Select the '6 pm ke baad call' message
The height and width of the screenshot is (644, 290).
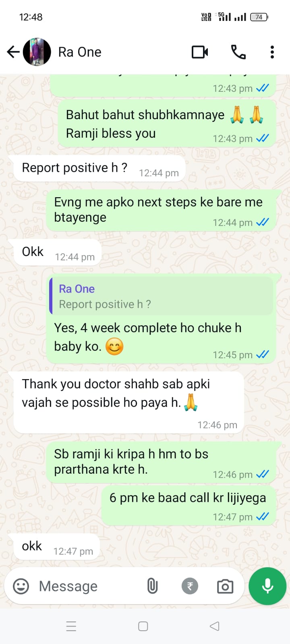click(x=189, y=506)
